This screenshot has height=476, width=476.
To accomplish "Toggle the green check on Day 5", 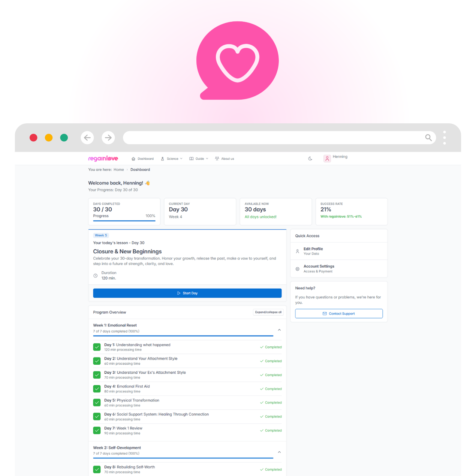I will (97, 403).
